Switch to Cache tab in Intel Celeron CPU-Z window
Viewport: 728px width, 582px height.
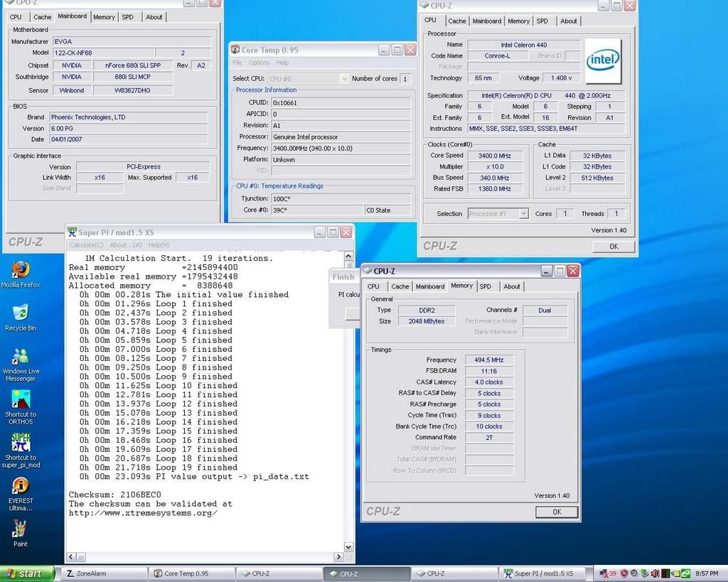click(457, 21)
